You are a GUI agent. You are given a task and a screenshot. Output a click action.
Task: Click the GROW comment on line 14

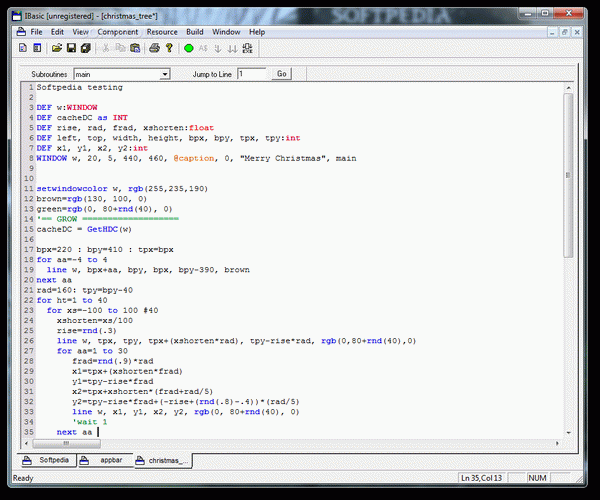point(108,219)
